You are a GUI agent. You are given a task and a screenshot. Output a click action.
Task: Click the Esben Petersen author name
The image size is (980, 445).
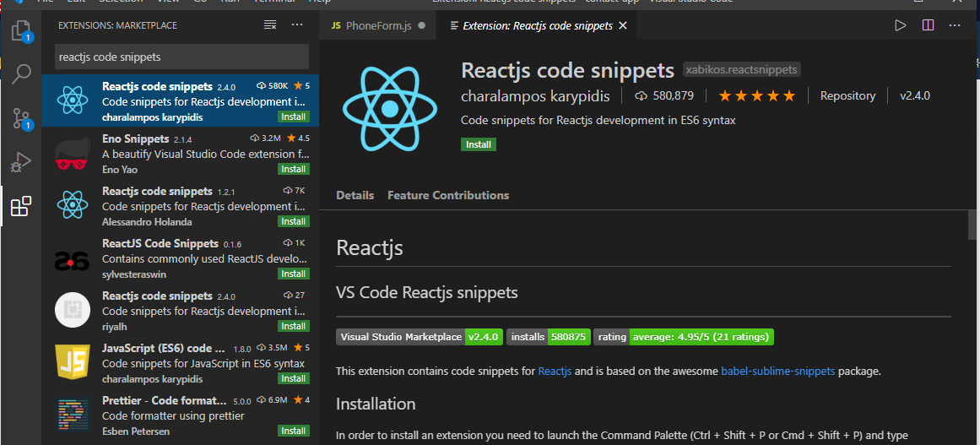(x=136, y=431)
